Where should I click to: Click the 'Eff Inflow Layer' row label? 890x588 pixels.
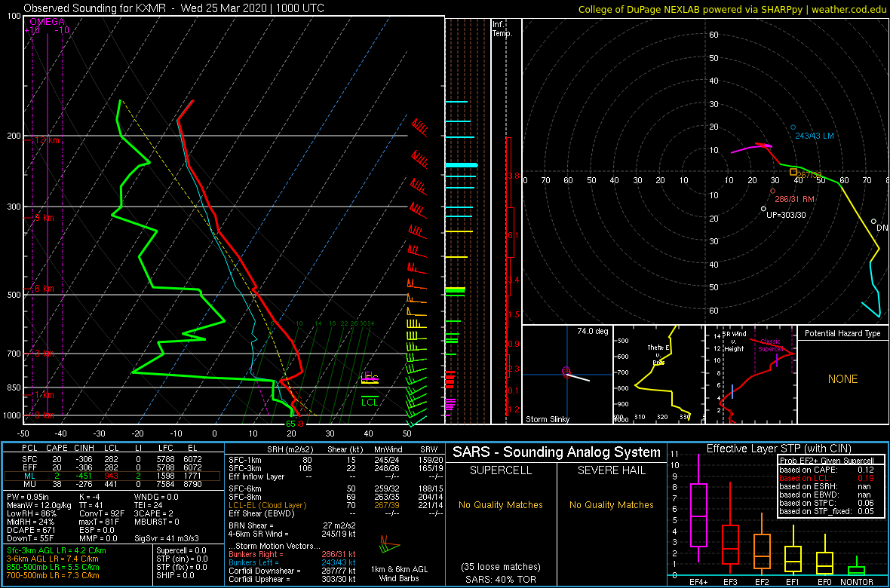[x=256, y=476]
